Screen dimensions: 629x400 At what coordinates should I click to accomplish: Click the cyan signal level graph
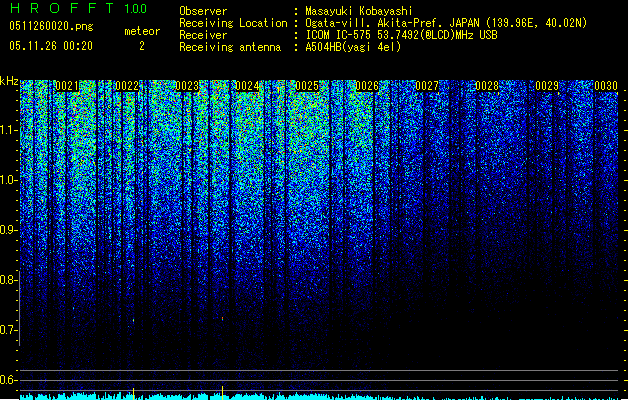319,396
